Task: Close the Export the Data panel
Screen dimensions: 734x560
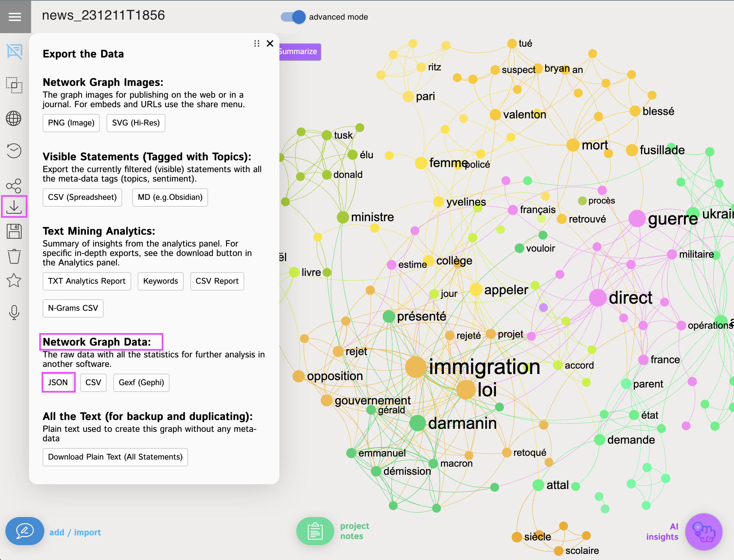Action: click(x=270, y=44)
